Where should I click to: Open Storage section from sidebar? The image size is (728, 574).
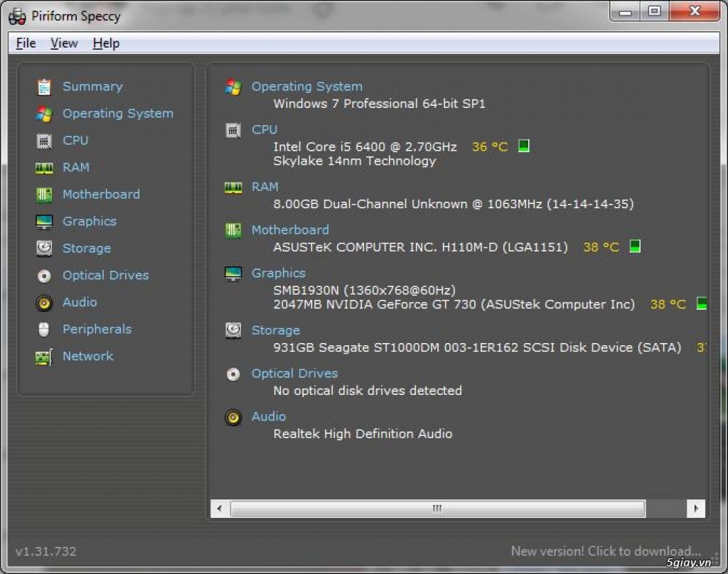pos(87,248)
